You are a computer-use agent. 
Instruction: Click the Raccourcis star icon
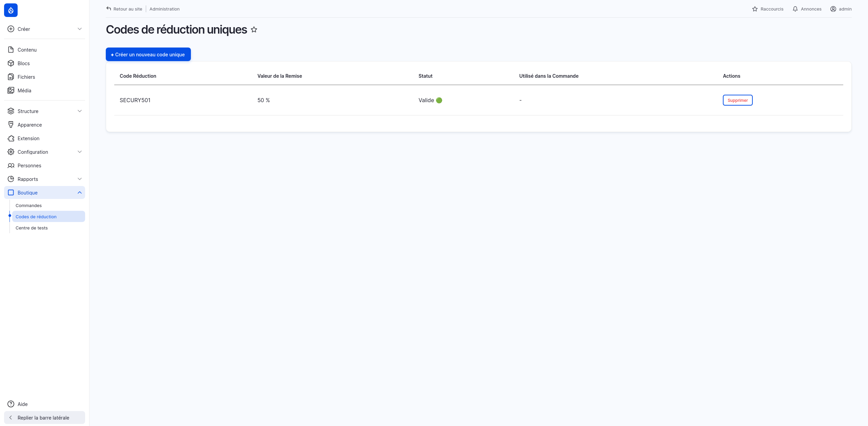tap(755, 9)
